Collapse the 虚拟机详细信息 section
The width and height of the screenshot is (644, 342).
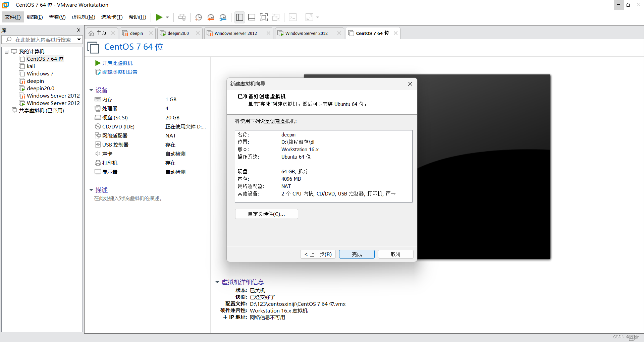tap(217, 282)
